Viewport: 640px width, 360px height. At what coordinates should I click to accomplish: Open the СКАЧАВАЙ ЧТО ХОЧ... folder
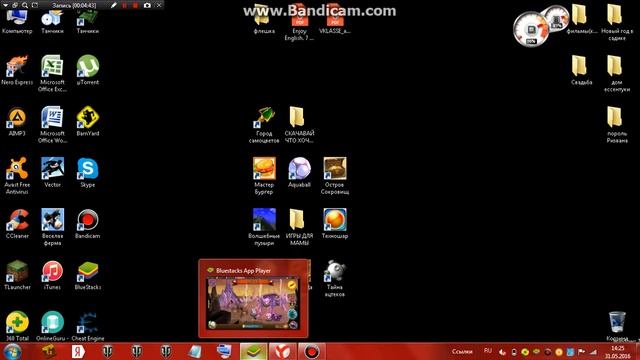tap(299, 125)
